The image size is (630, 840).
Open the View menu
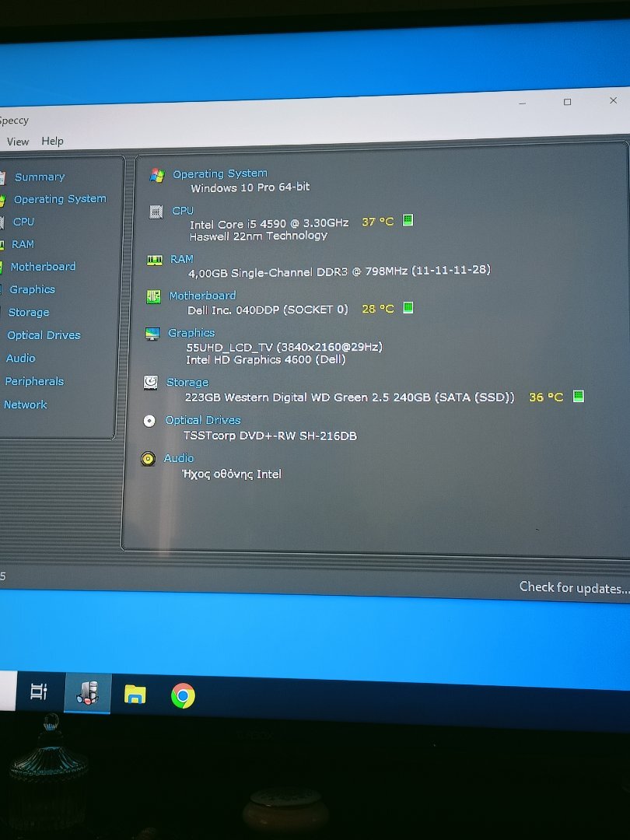coord(18,142)
